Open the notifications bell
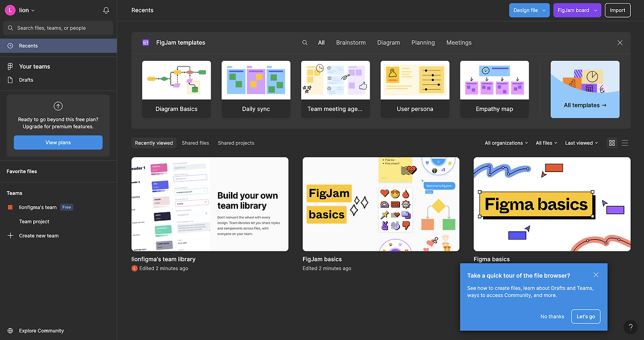This screenshot has width=644, height=340. coord(106,10)
